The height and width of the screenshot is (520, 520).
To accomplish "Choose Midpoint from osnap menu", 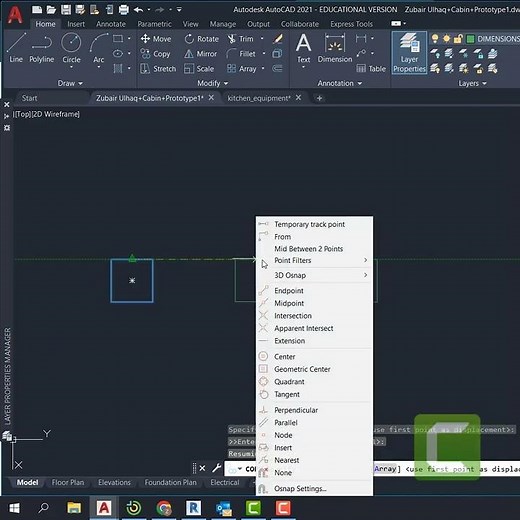I will click(314, 303).
